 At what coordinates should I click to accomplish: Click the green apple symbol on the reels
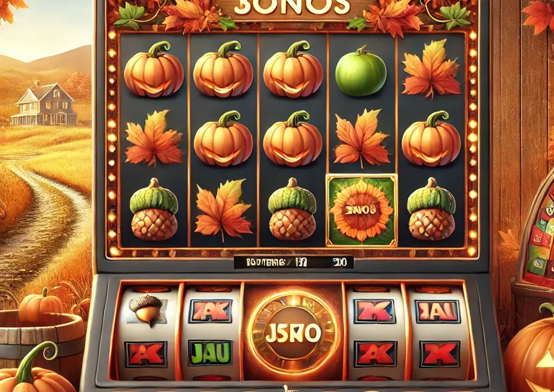(x=360, y=72)
